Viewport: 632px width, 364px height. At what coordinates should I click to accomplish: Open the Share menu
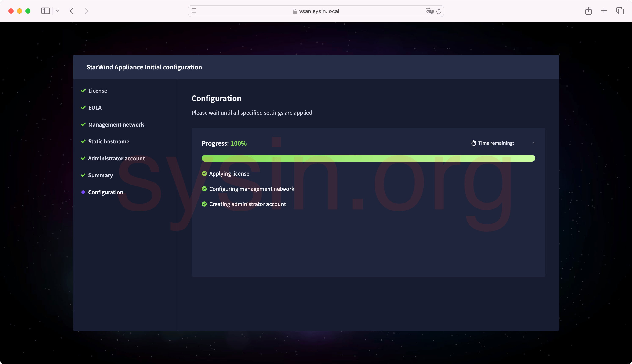pos(588,11)
